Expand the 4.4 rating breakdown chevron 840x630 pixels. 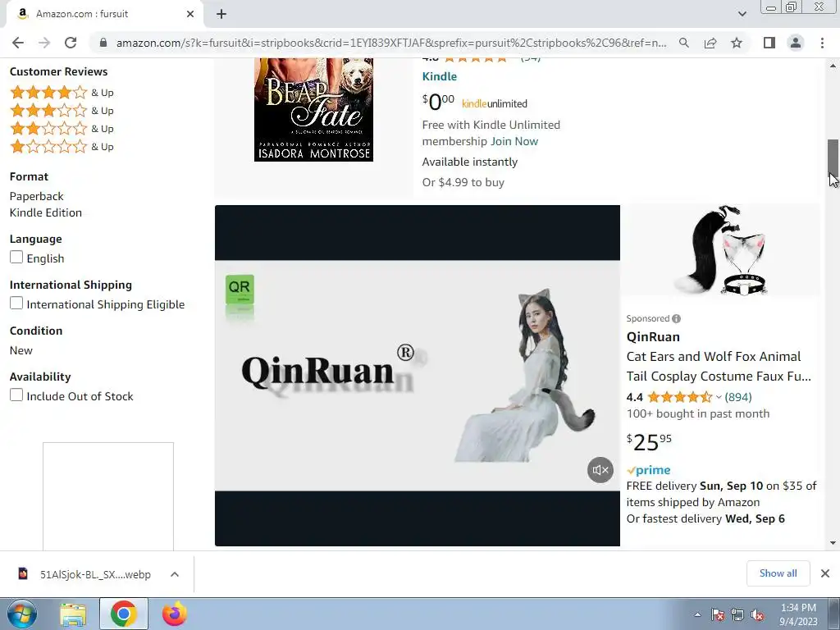(719, 398)
